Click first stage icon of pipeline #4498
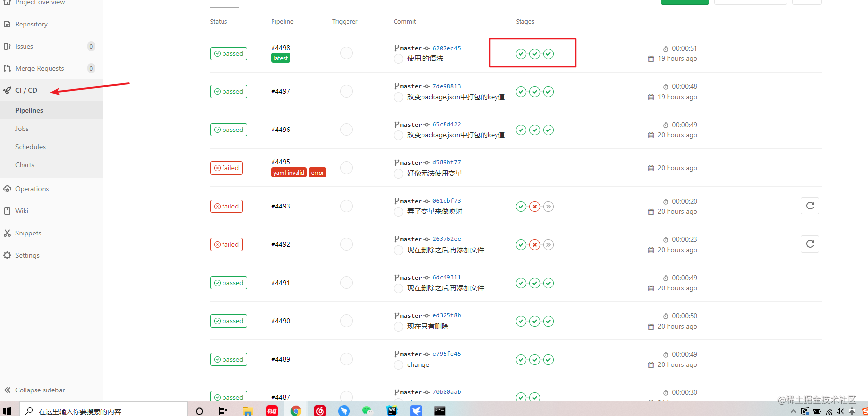The image size is (868, 416). click(521, 54)
